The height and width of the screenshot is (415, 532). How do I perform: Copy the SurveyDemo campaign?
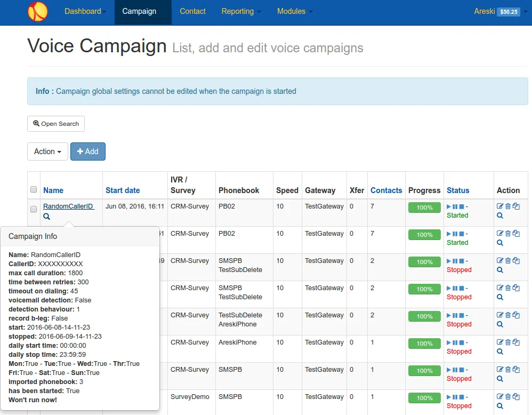516,396
